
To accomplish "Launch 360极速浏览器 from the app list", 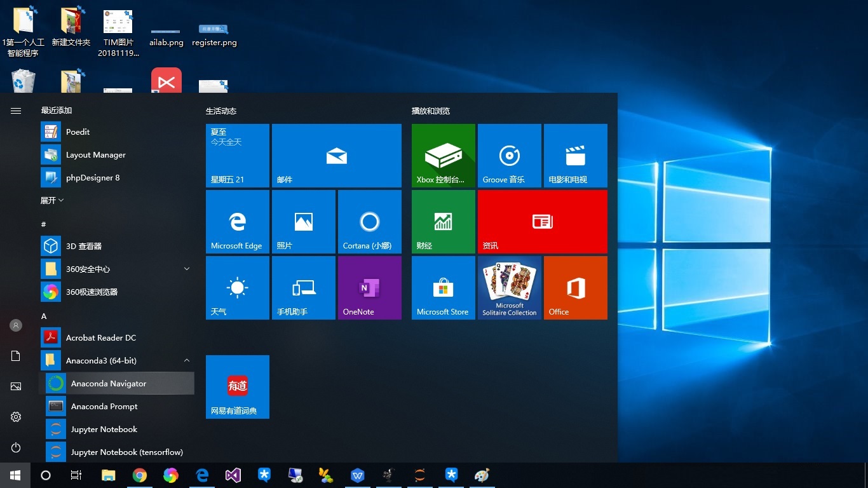I will tap(118, 292).
